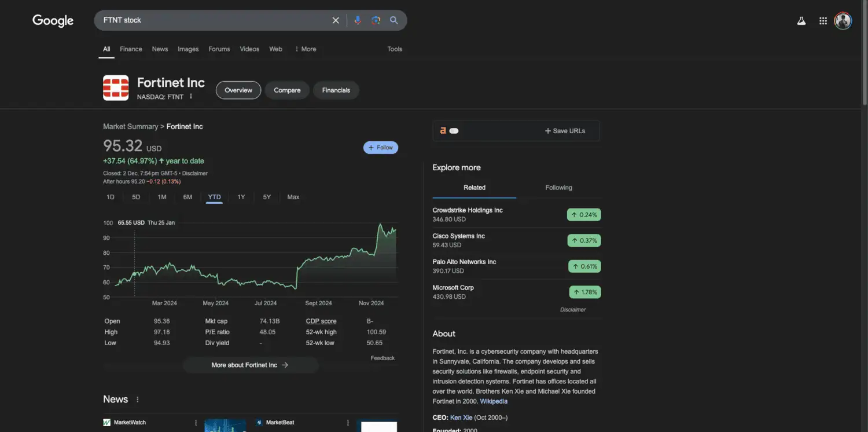Screen dimensions: 868x432
Task: Click the Market Summary breadcrumb
Action: [130, 126]
